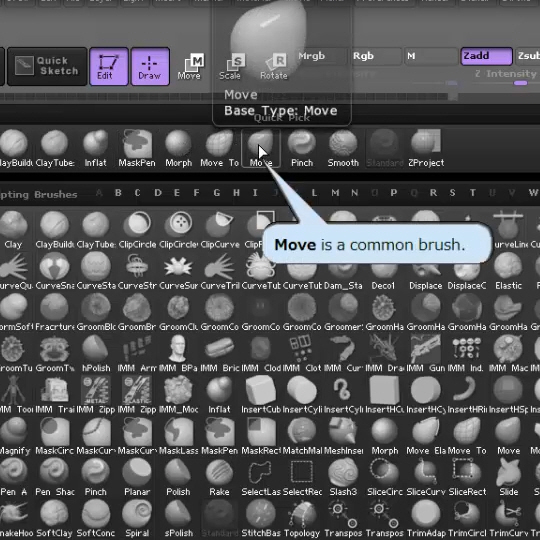
Task: Pick Morph in the Quick Pick row
Action: click(178, 148)
